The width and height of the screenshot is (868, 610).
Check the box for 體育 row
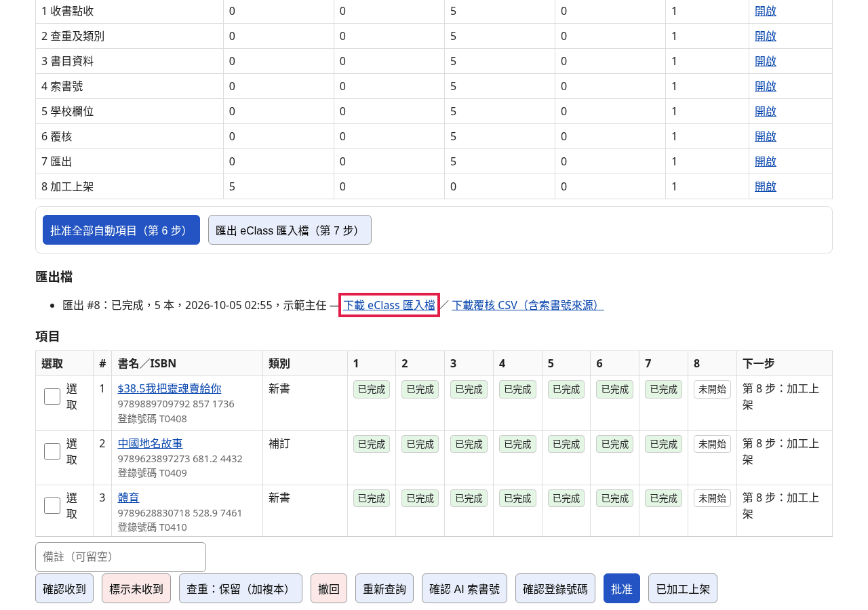tap(52, 506)
